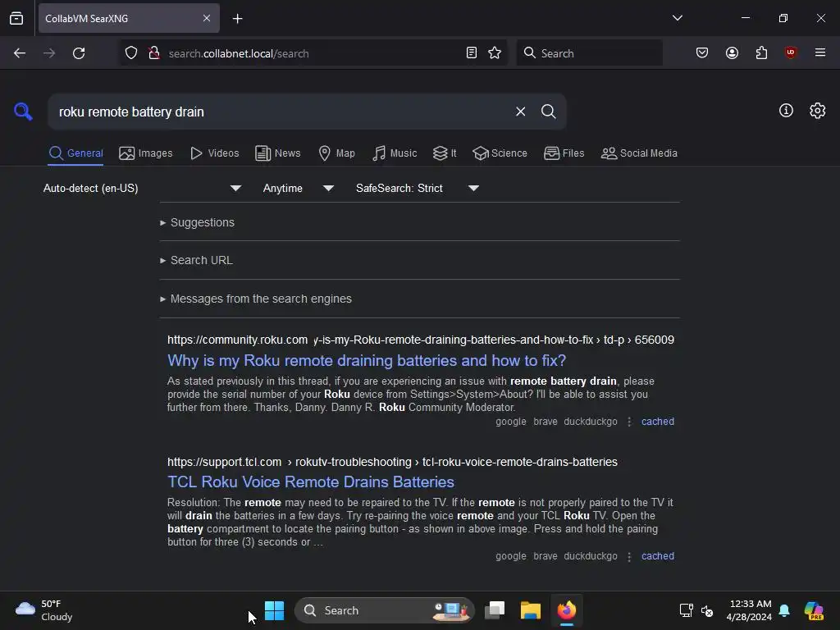Image resolution: width=840 pixels, height=630 pixels.
Task: Open the clock showing 12:33 AM
Action: pyautogui.click(x=749, y=610)
